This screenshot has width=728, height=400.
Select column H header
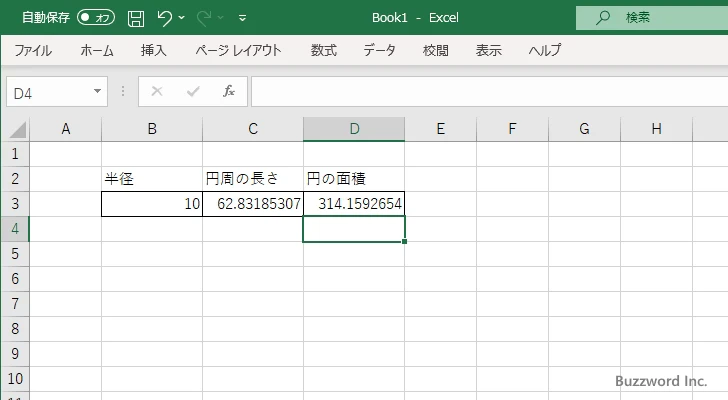(x=656, y=129)
